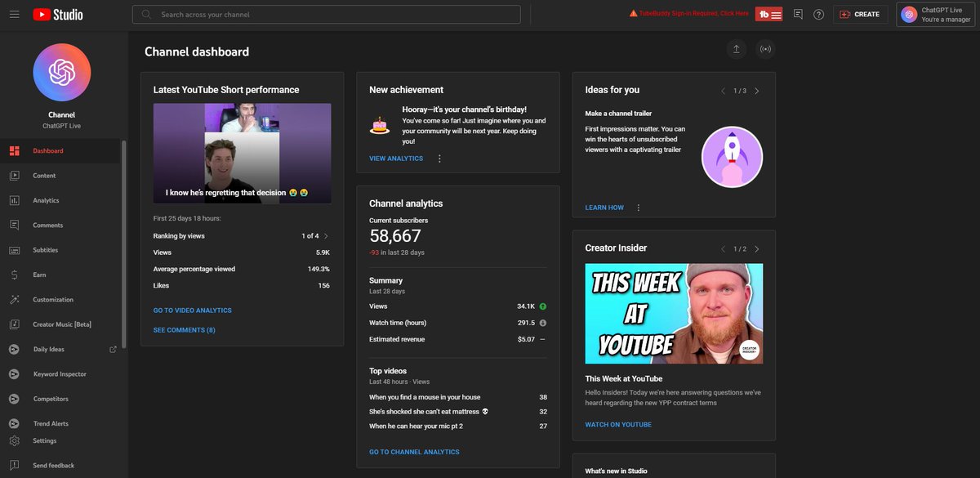
Task: Click the Customization wand icon
Action: click(x=14, y=300)
